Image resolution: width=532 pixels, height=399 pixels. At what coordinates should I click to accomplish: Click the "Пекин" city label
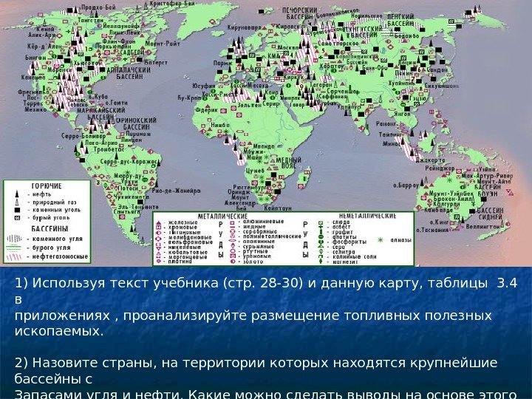(402, 73)
